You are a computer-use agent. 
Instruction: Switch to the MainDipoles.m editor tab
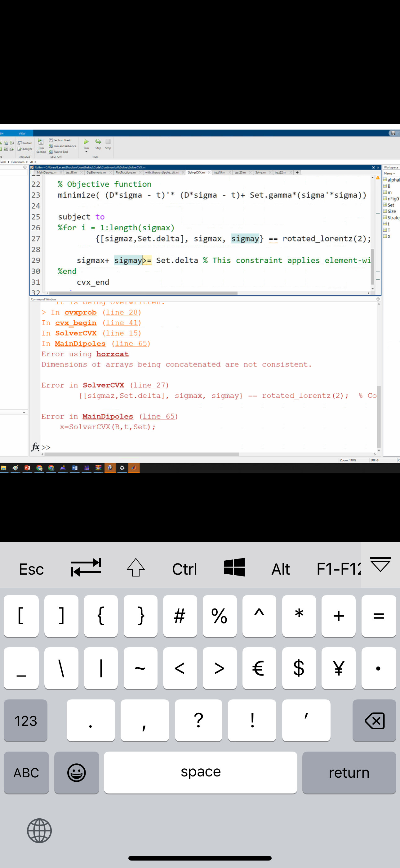tap(47, 173)
